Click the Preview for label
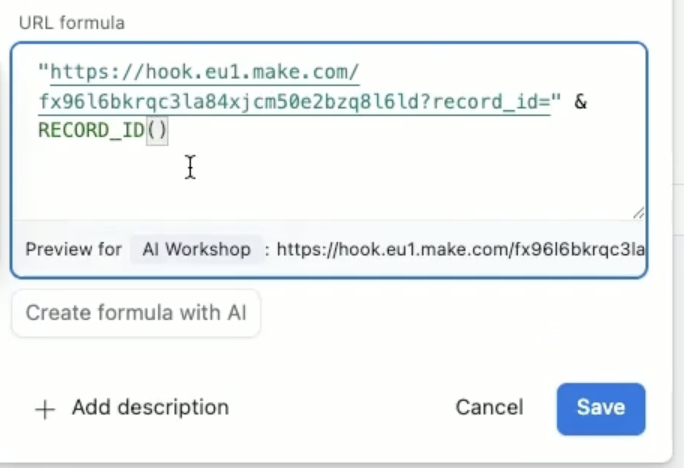This screenshot has width=684, height=468. [x=74, y=249]
